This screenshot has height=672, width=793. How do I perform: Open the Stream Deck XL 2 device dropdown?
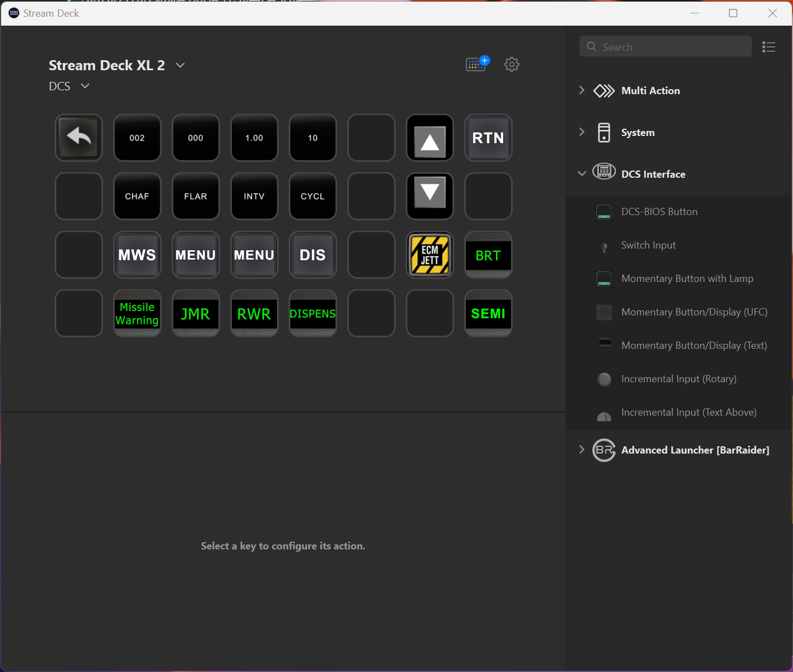(180, 65)
